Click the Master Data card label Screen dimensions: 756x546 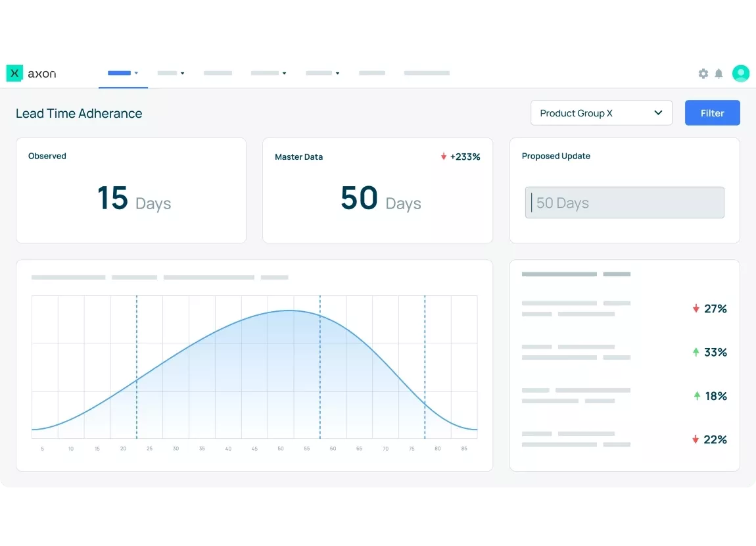point(299,157)
